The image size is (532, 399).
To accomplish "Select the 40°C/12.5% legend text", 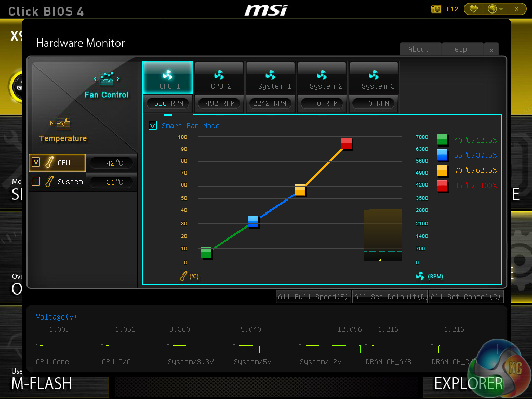I will 475,140.
